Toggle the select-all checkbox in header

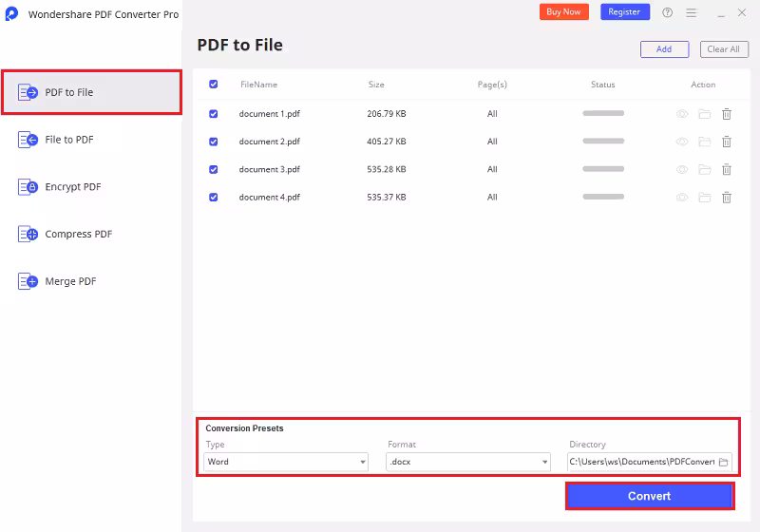(x=213, y=85)
